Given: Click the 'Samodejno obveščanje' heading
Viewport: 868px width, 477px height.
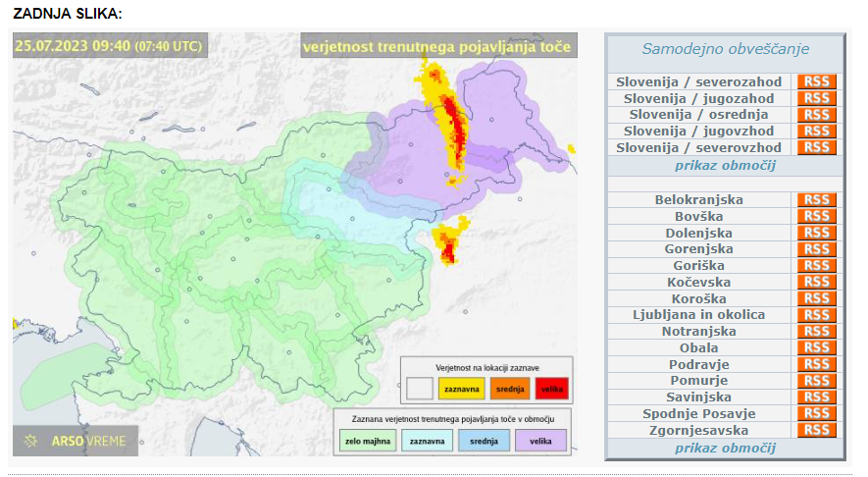Looking at the screenshot, I should coord(725,49).
